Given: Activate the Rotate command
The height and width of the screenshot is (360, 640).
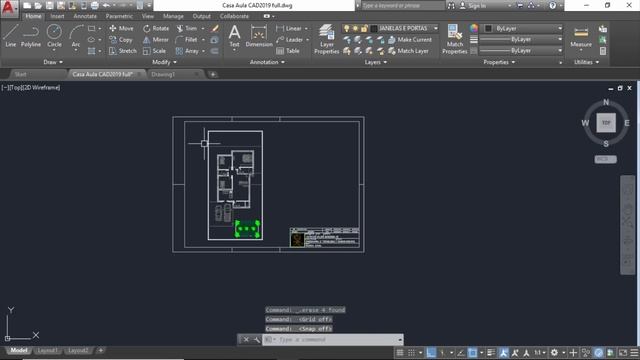Looking at the screenshot, I should point(156,28).
